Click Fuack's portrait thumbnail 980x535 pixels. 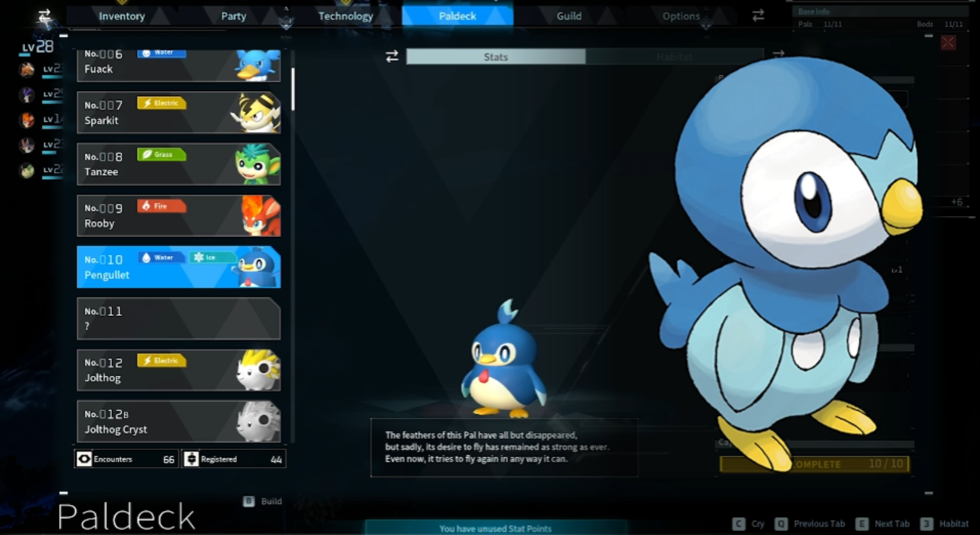tap(257, 65)
